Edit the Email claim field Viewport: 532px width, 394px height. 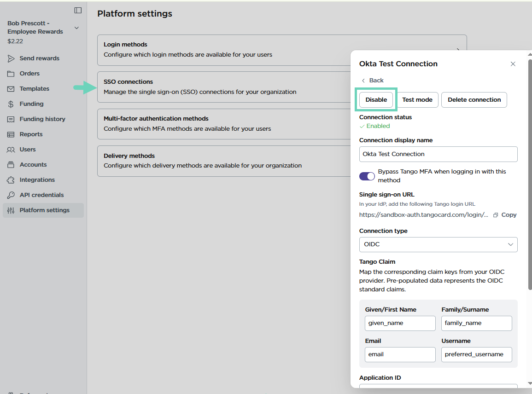pyautogui.click(x=400, y=354)
